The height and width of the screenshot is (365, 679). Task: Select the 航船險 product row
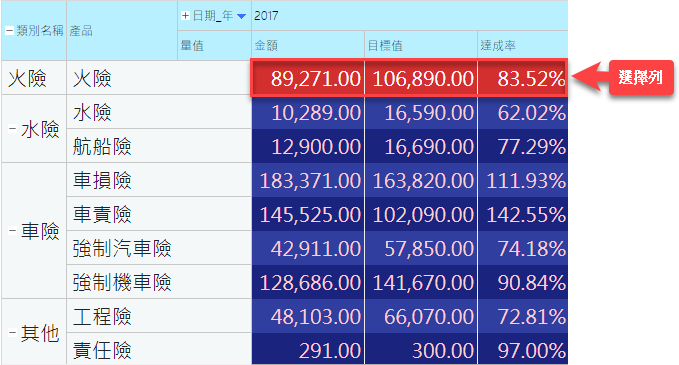pos(159,146)
